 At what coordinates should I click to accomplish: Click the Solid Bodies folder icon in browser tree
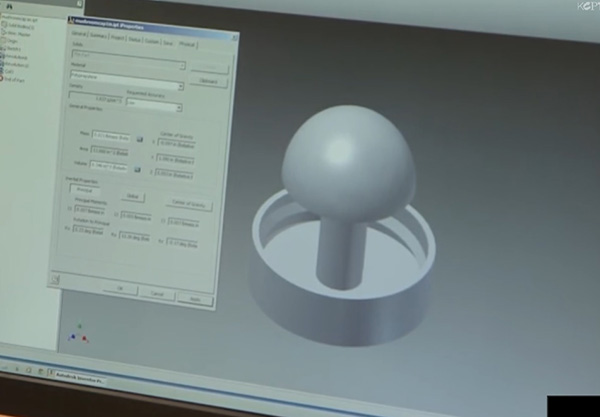pos(4,25)
